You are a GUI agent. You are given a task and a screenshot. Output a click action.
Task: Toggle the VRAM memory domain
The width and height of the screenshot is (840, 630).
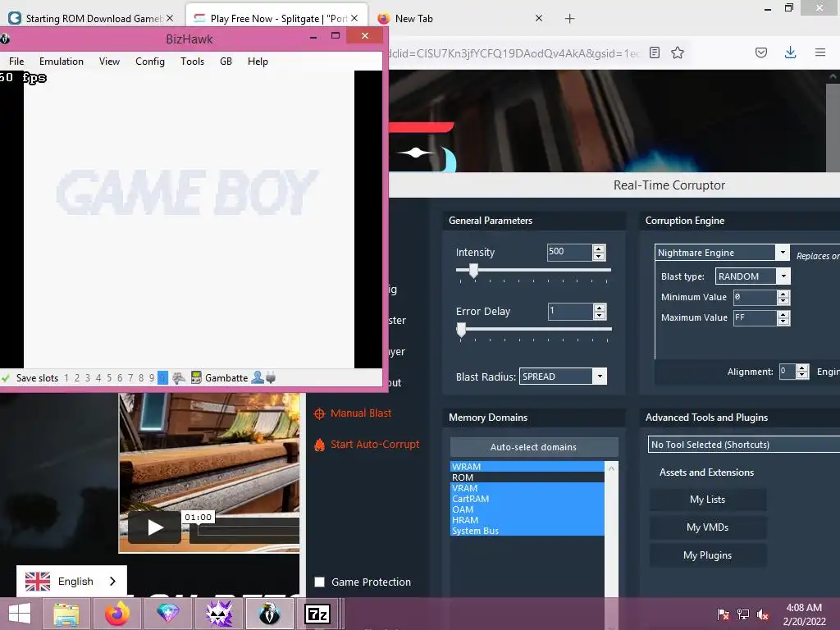(x=527, y=488)
